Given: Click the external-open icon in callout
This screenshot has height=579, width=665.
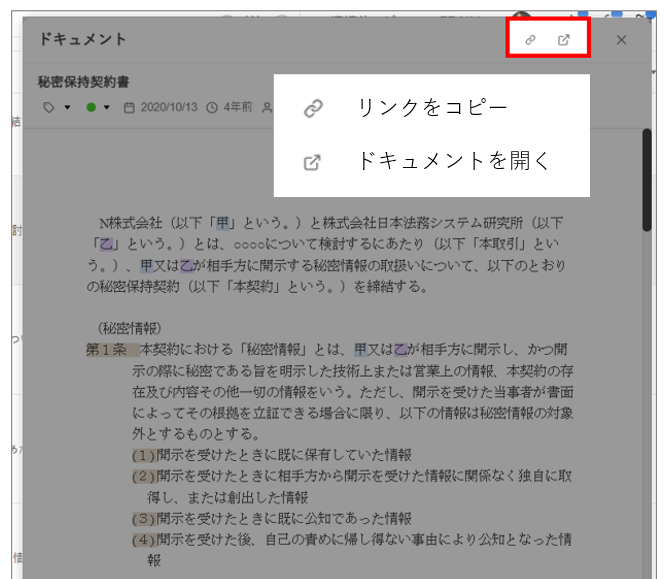Looking at the screenshot, I should (x=312, y=162).
